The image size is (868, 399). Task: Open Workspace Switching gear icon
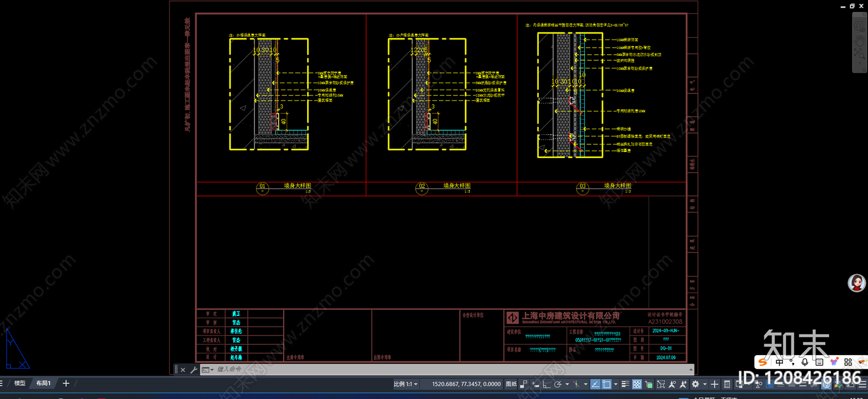point(695,384)
